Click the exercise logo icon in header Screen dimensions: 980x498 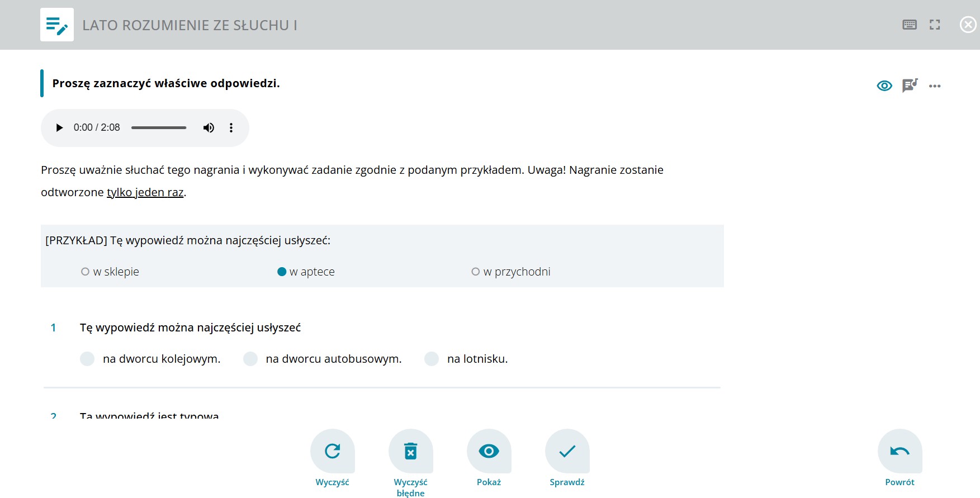[57, 25]
